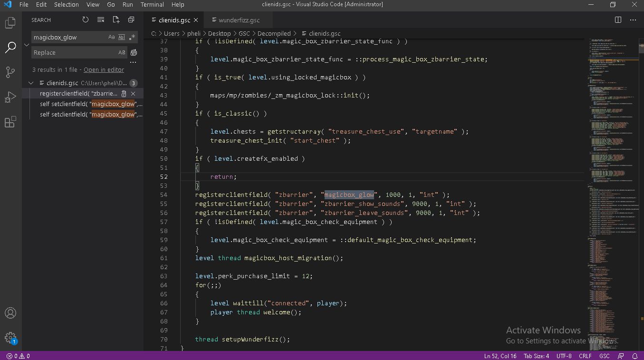
Task: Open new search editor icon
Action: click(116, 19)
